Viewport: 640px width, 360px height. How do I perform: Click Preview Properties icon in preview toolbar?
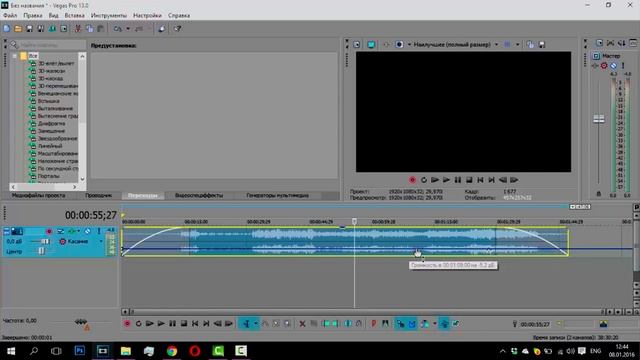(357, 44)
